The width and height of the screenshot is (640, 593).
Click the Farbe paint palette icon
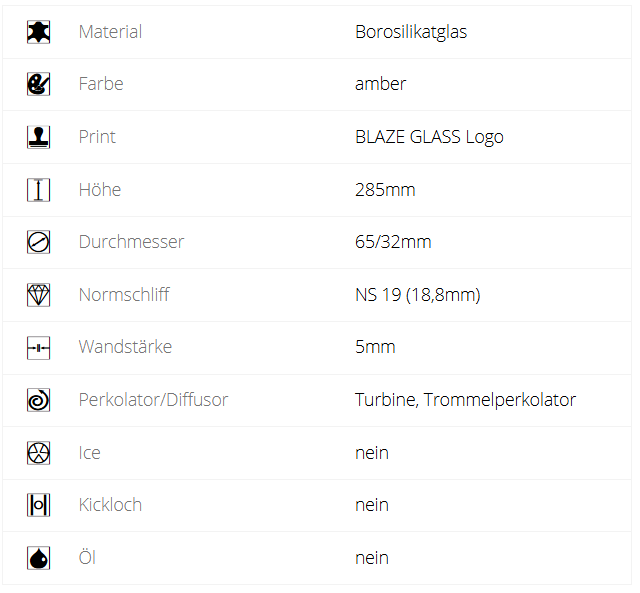coord(38,84)
